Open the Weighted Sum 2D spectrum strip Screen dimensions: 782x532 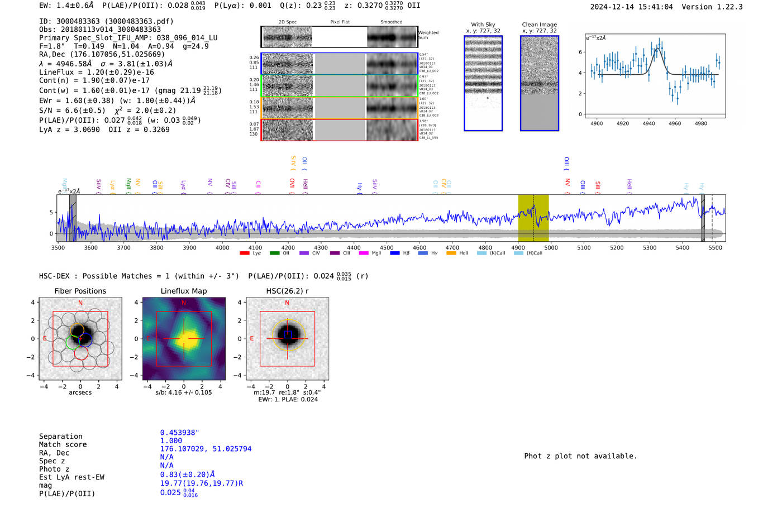(x=340, y=37)
